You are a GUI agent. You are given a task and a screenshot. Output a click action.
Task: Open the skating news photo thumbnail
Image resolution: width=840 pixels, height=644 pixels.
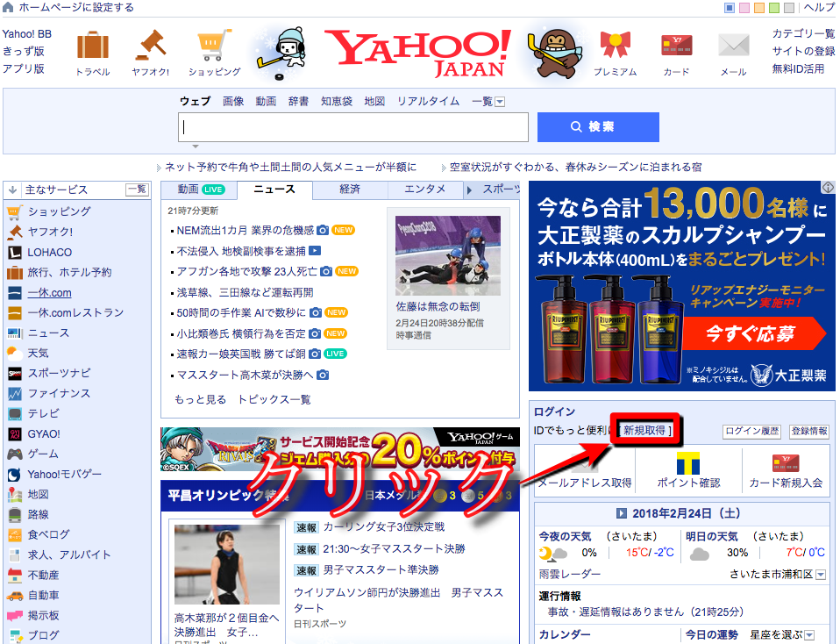coord(448,256)
